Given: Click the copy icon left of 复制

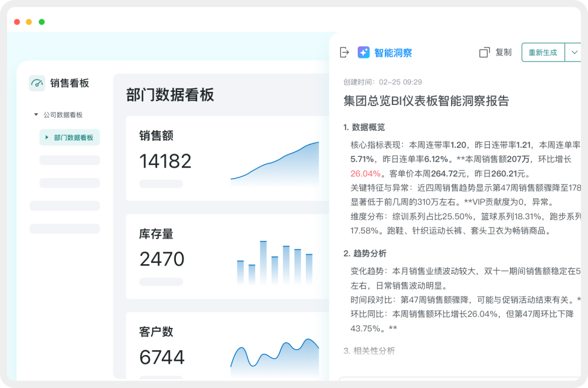Looking at the screenshot, I should click(x=485, y=52).
